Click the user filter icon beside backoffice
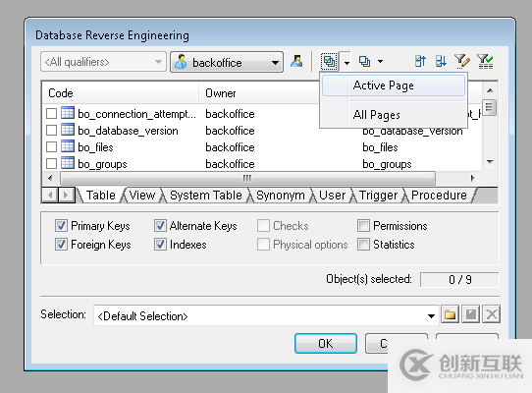The image size is (532, 393). pyautogui.click(x=296, y=62)
